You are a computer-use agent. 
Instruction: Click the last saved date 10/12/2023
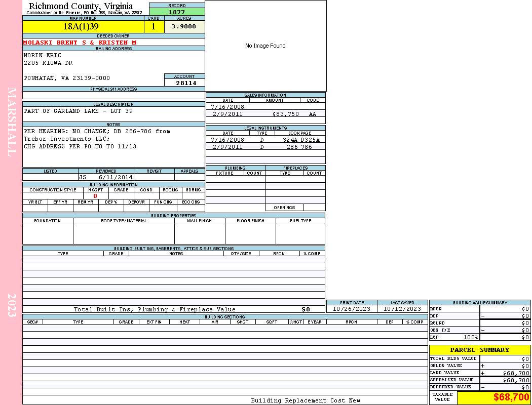(x=402, y=309)
